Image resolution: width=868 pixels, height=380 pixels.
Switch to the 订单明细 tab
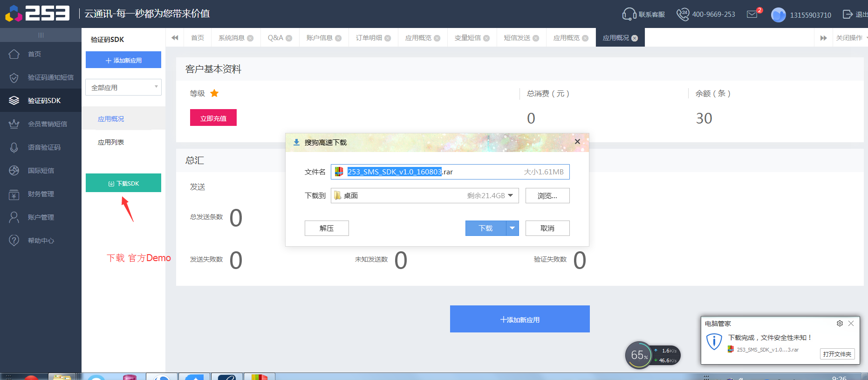point(369,38)
